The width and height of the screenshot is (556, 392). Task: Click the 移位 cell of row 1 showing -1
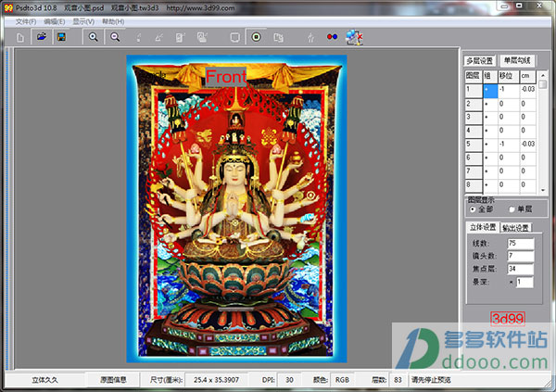pos(509,90)
